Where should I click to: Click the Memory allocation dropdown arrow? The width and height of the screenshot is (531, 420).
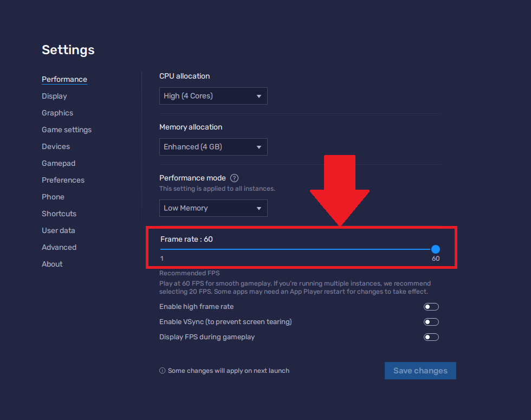coord(260,147)
